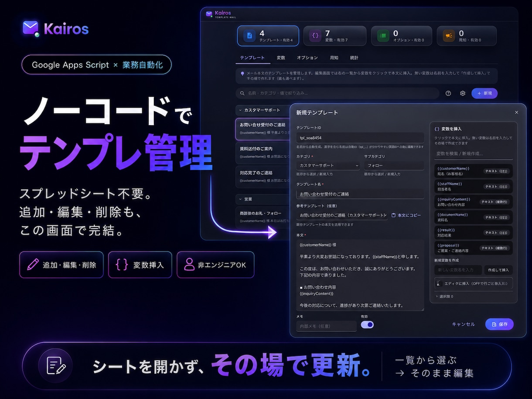
Task: Switch to the 変数 tab
Action: click(x=281, y=58)
